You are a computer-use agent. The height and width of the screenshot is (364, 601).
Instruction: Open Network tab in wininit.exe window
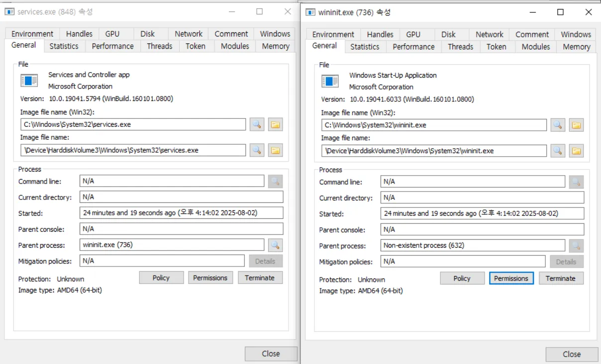490,34
